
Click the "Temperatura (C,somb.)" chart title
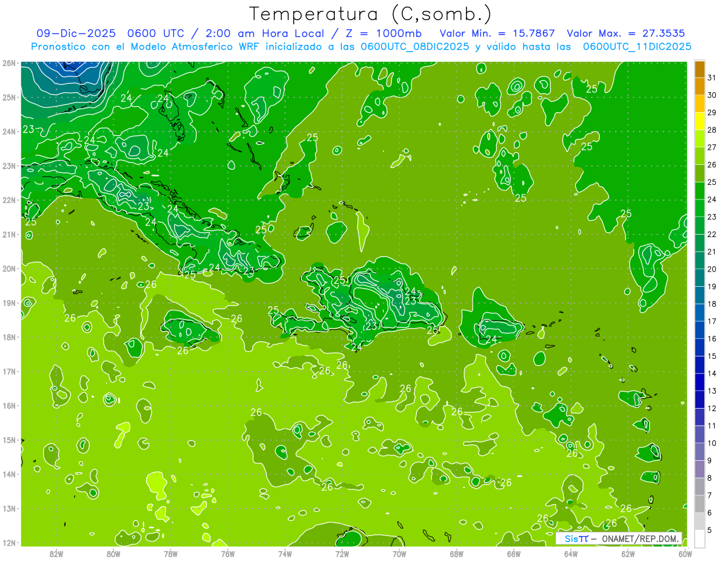click(371, 14)
